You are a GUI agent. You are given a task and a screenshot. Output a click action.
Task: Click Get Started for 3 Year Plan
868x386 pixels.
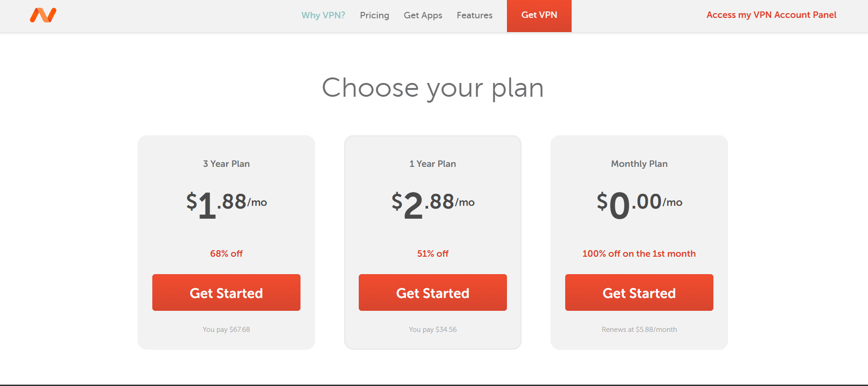coord(226,292)
